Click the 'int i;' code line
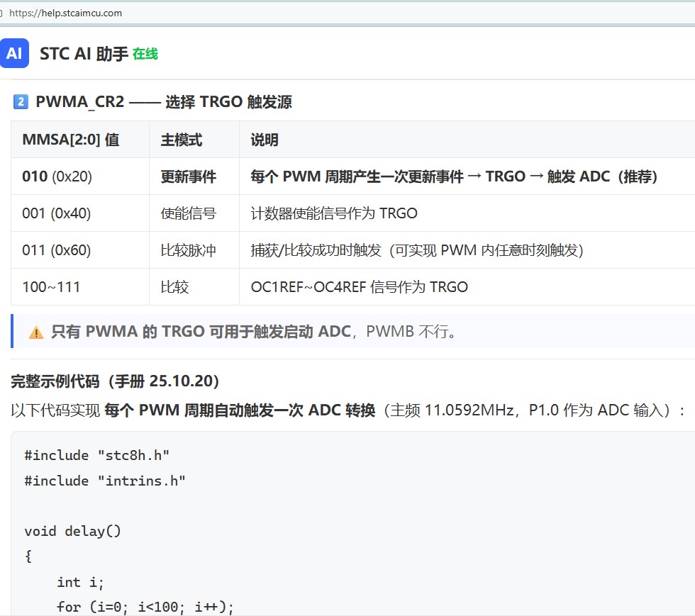Viewport: 695px width, 616px height. click(79, 582)
